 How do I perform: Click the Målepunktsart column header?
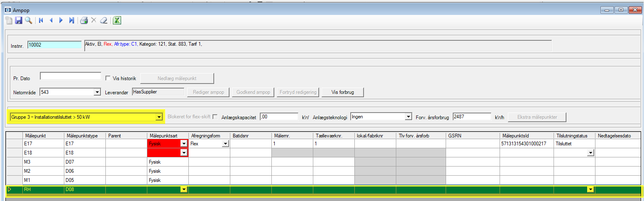pos(168,135)
